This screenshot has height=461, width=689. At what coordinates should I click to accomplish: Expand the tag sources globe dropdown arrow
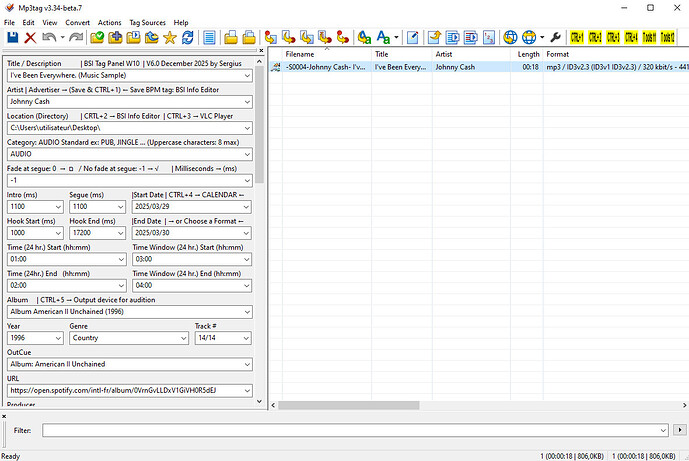tap(542, 38)
